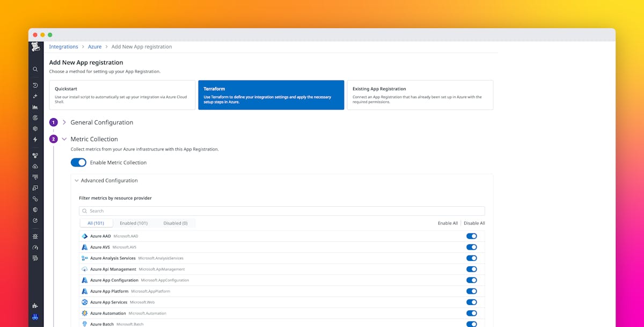Open the lightning bolt icon in the sidebar
The width and height of the screenshot is (644, 327).
(35, 139)
